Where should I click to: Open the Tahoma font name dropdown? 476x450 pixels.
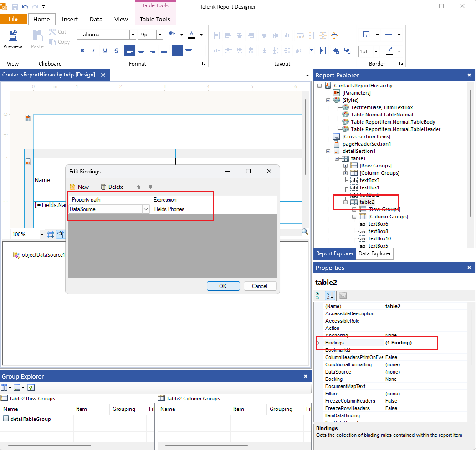pyautogui.click(x=133, y=35)
